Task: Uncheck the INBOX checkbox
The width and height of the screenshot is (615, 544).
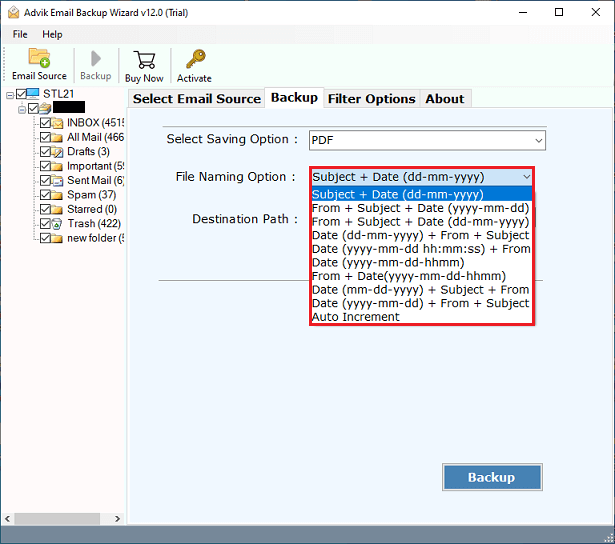Action: [x=45, y=123]
